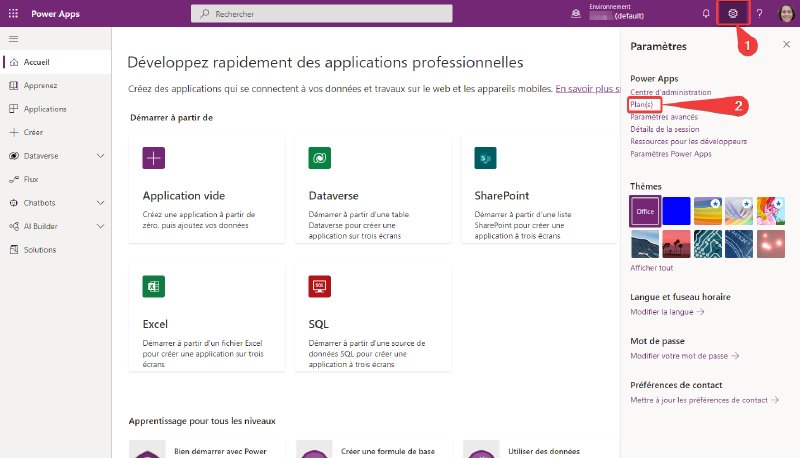Expand the Dataverse navigation chevron
Image resolution: width=800 pixels, height=458 pixels.
(x=101, y=156)
